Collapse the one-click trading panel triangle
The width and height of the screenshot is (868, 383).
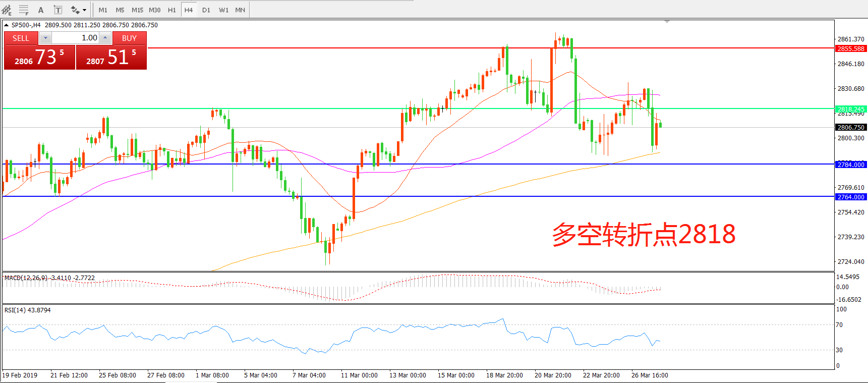6,25
